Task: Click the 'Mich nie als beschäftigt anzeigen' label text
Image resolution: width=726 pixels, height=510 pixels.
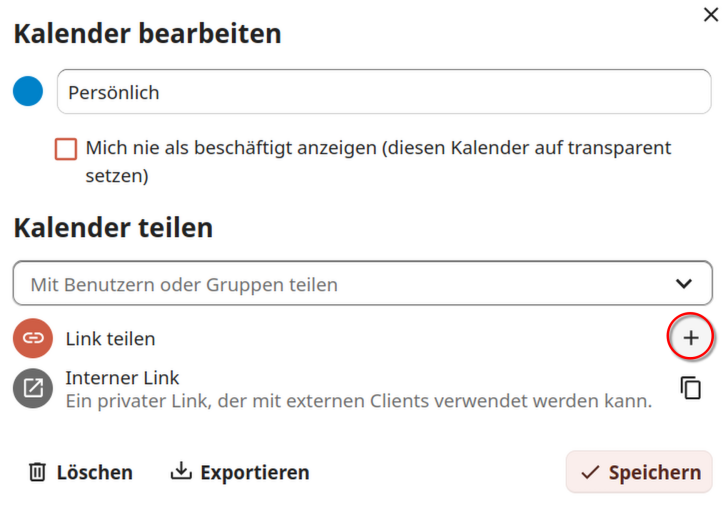Action: tap(378, 148)
